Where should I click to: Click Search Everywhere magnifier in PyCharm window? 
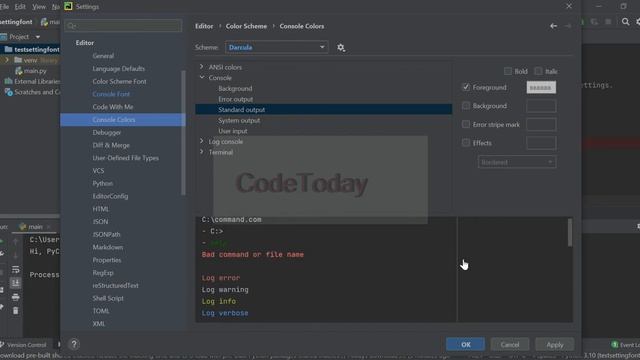coord(625,22)
